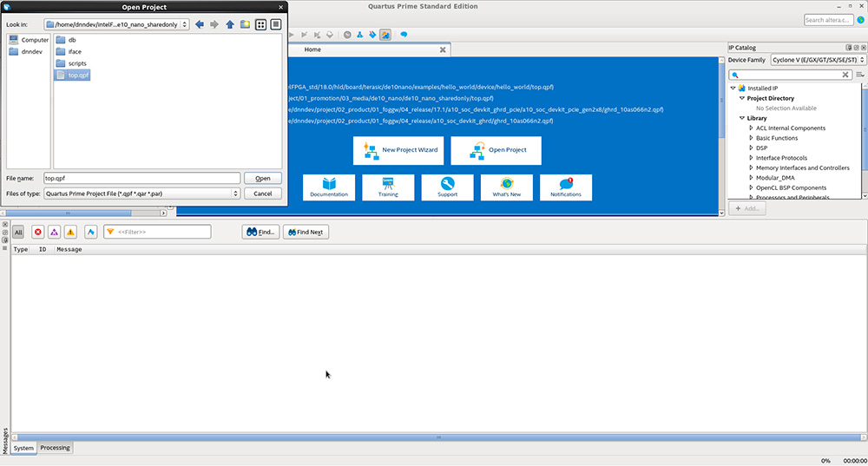The height and width of the screenshot is (466, 868).
Task: Open IP Catalog options menu icon
Action: [x=859, y=75]
